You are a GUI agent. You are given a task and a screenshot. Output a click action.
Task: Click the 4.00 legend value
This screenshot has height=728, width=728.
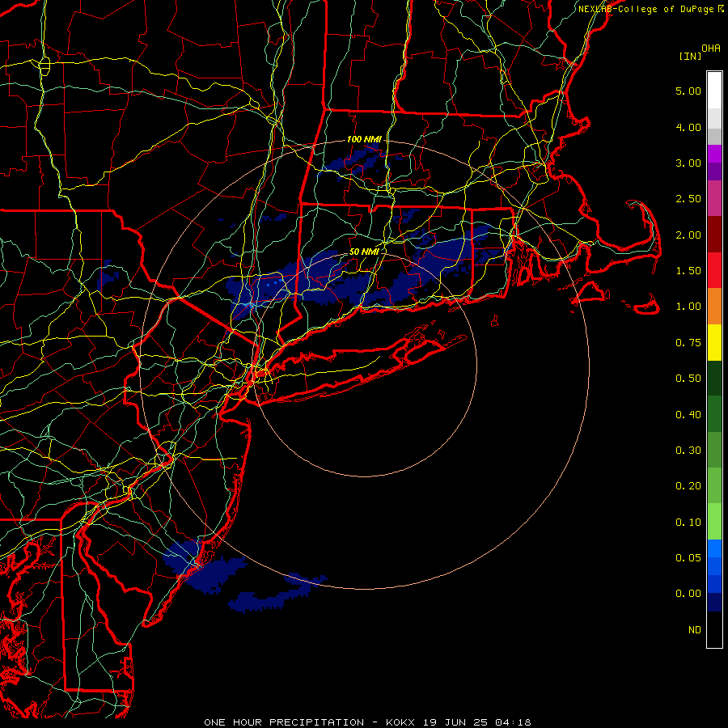(x=688, y=127)
